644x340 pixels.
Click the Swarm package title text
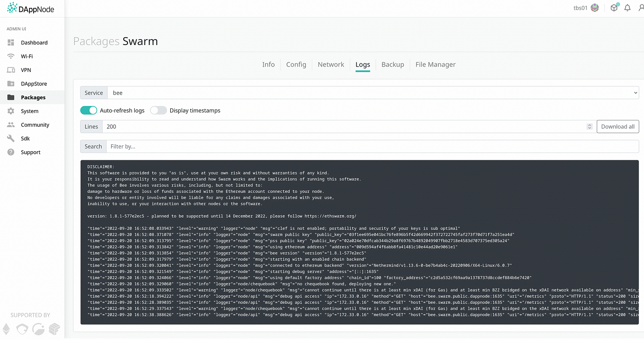[140, 41]
